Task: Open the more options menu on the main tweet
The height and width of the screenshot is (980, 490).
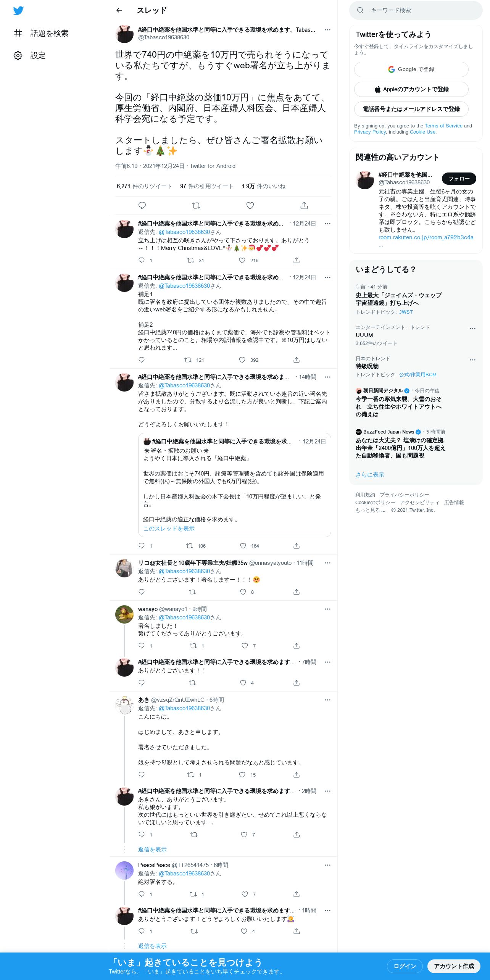Action: tap(327, 30)
